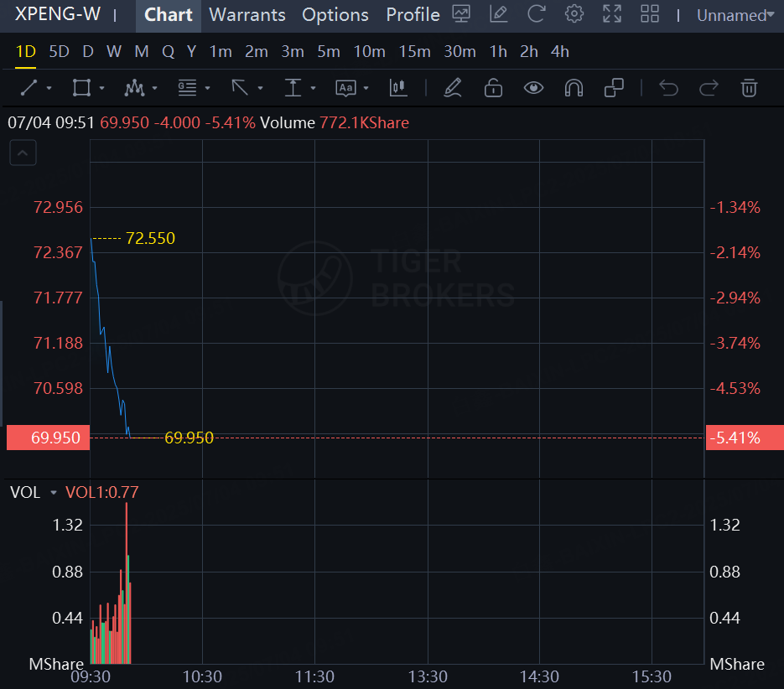Collapse chart panel with chevron button
Screen dimensions: 784x689
click(x=23, y=153)
